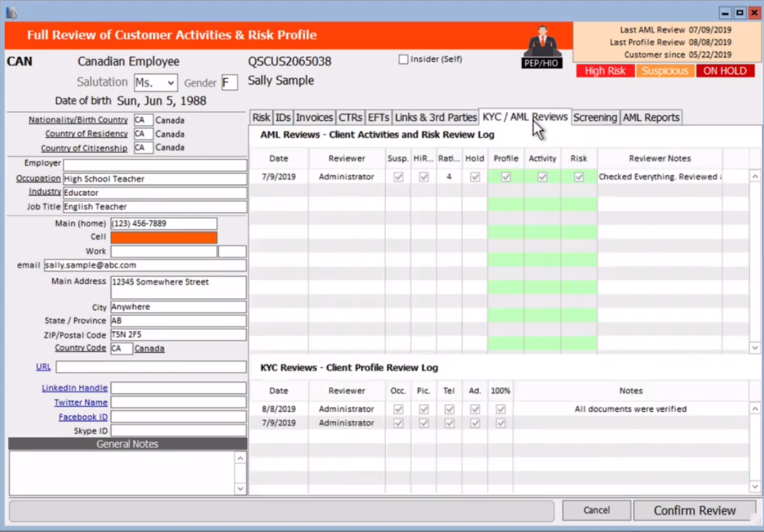
Task: Click the Occupation hyperlink
Action: [38, 178]
